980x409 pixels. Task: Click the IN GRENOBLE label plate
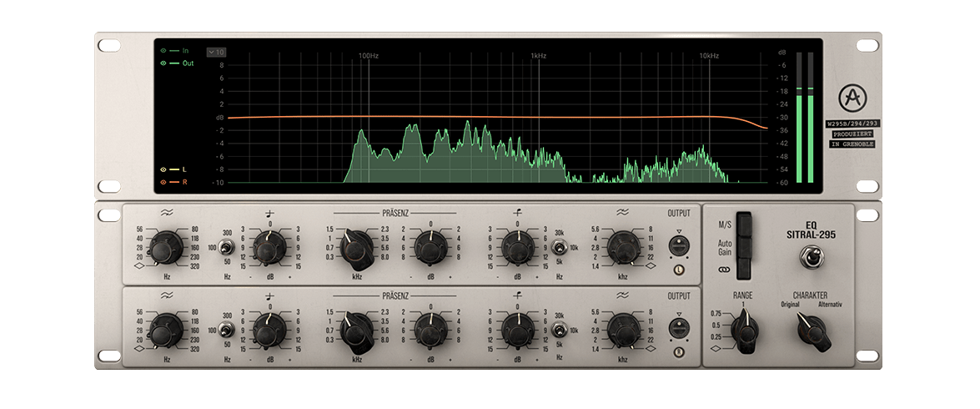pyautogui.click(x=852, y=144)
